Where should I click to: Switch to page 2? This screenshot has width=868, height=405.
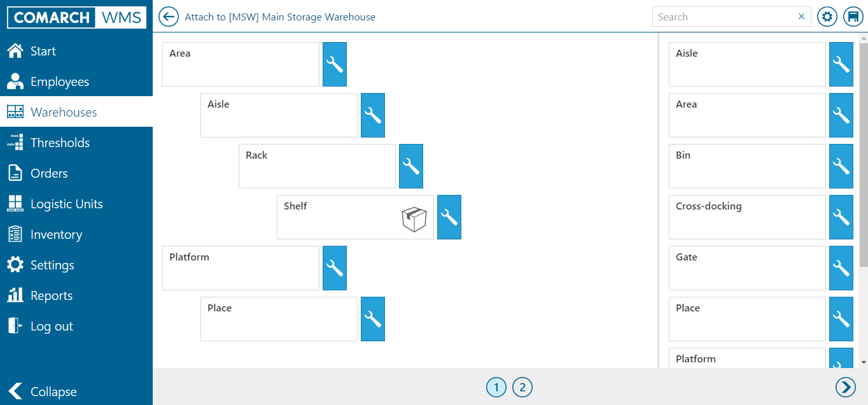(x=522, y=387)
